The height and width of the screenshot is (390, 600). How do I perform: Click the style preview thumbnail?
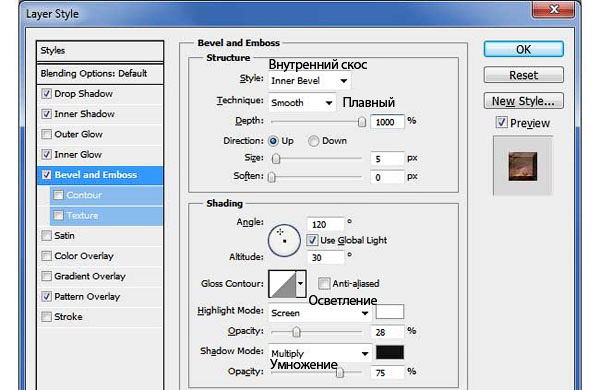coord(523,166)
